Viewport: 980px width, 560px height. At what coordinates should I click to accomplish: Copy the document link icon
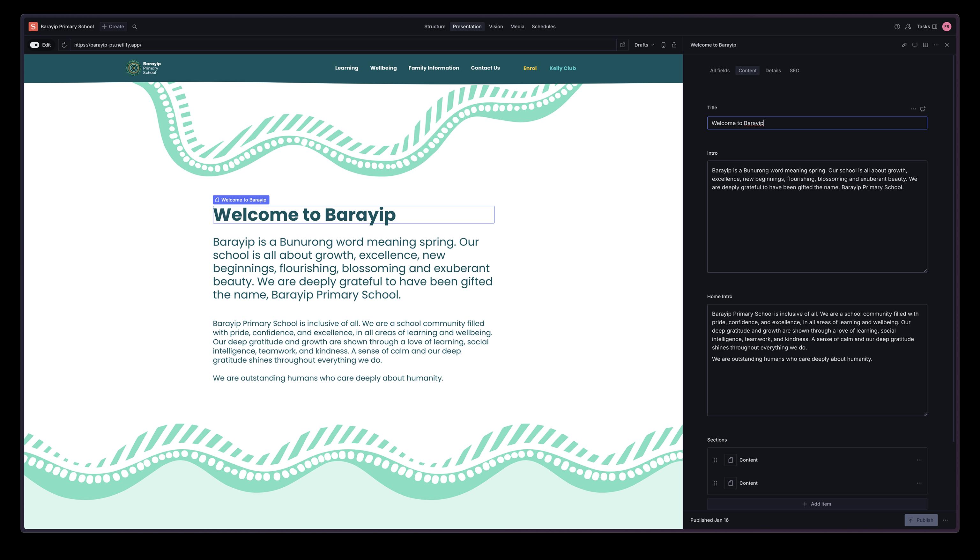tap(904, 45)
